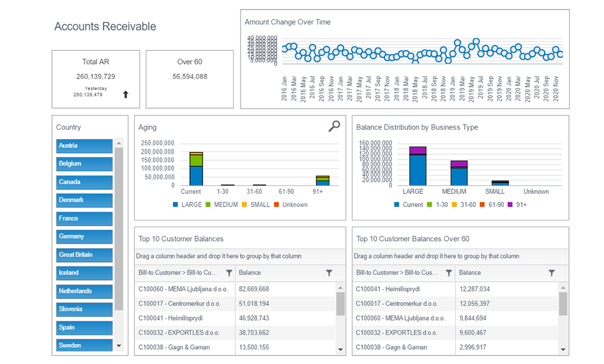This screenshot has width=604, height=364.
Task: Click the Over 60 value 56,594,088
Action: [190, 76]
